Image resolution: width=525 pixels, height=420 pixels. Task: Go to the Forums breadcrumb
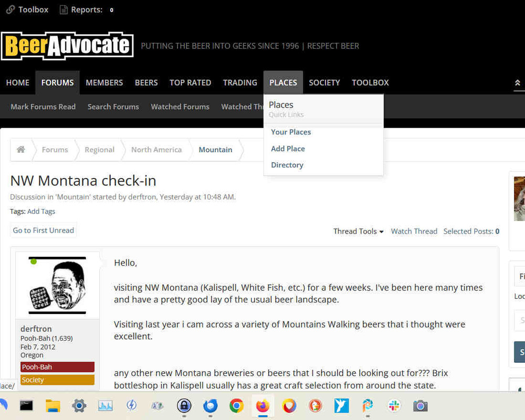[x=55, y=150]
